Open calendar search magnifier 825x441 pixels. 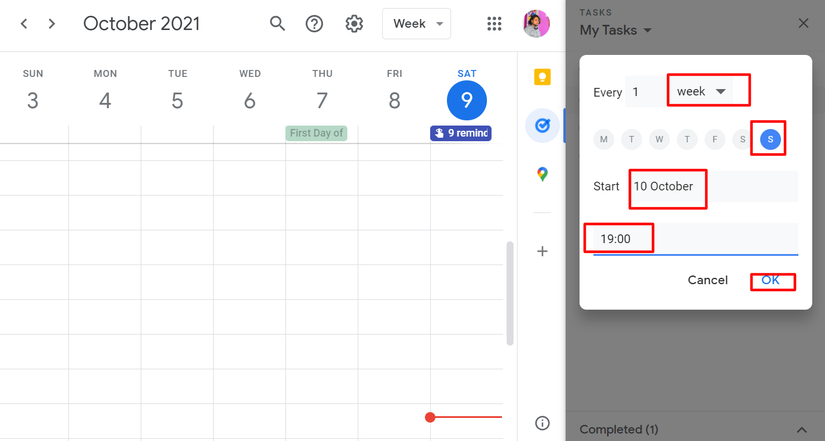point(277,24)
